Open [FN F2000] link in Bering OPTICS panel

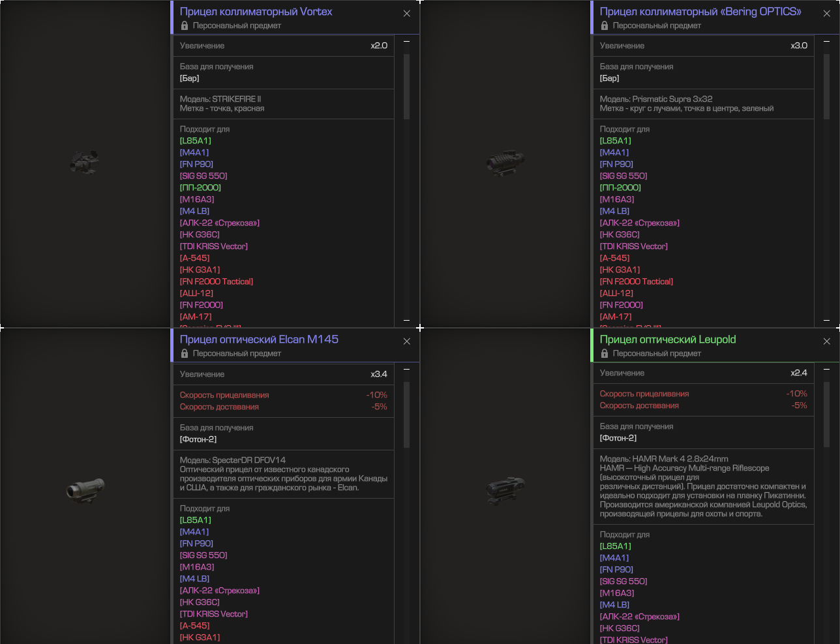coord(622,305)
